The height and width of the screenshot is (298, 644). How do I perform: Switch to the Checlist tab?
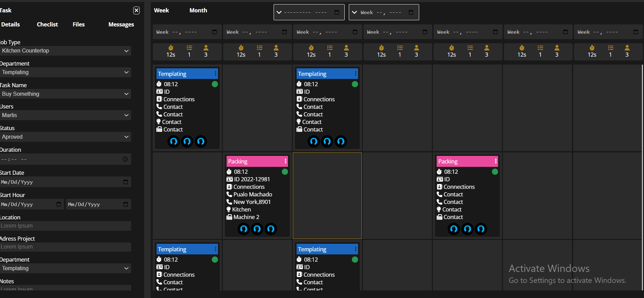pos(47,24)
